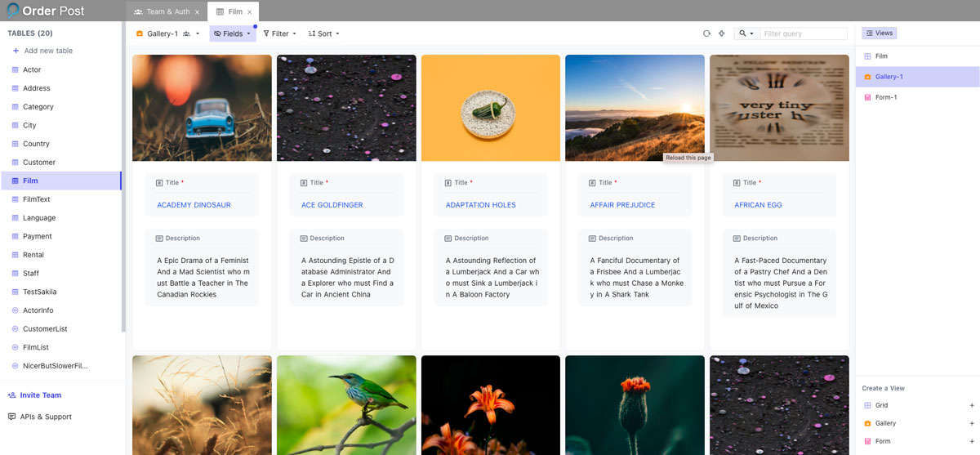Click Invite Team link

point(40,395)
